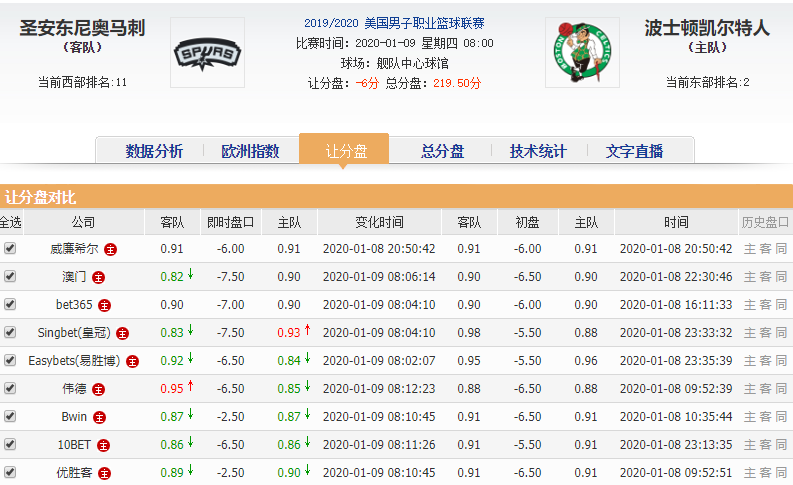This screenshot has height=485, width=793.
Task: Open 客 history odds for 伟德
Action: 766,389
